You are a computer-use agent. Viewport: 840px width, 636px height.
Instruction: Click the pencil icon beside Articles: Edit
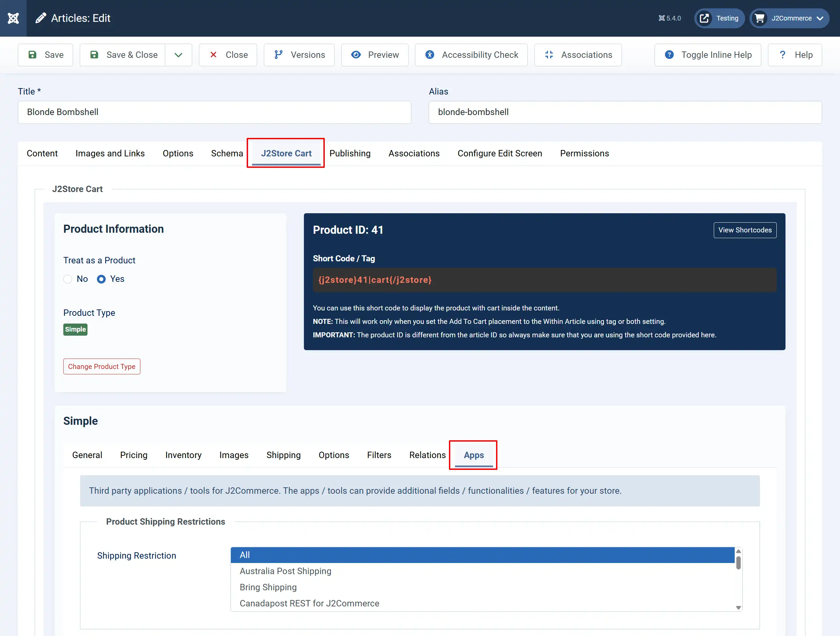coord(41,18)
